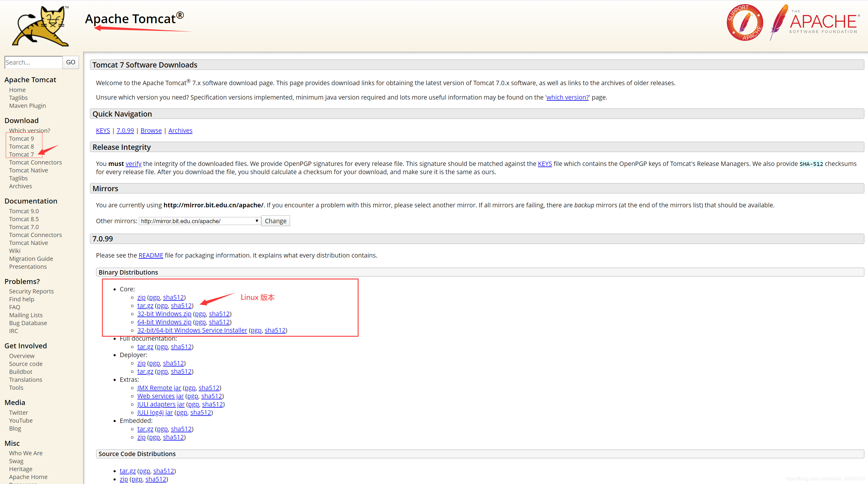
Task: Open Migration Guide link
Action: tap(31, 258)
